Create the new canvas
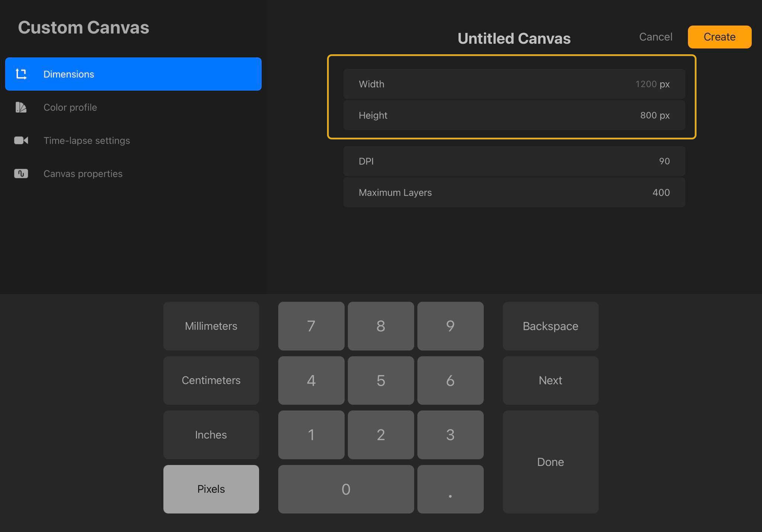This screenshot has width=762, height=532. pyautogui.click(x=719, y=36)
